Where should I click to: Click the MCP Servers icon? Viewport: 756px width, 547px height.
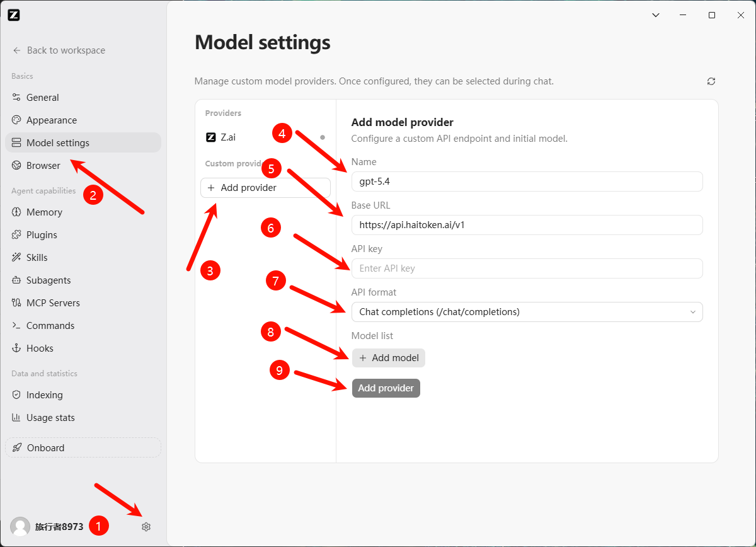pyautogui.click(x=16, y=303)
